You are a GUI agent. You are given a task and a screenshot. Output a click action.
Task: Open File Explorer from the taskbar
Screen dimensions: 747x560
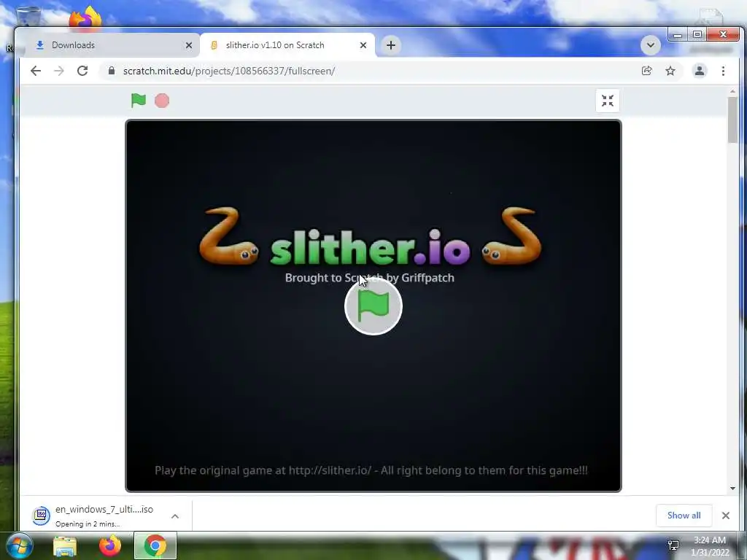[65, 546]
